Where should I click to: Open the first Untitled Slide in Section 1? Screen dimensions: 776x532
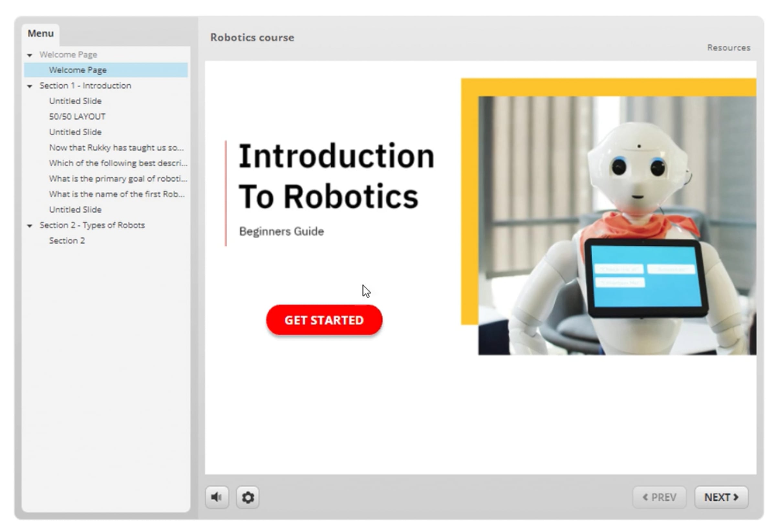pos(75,101)
